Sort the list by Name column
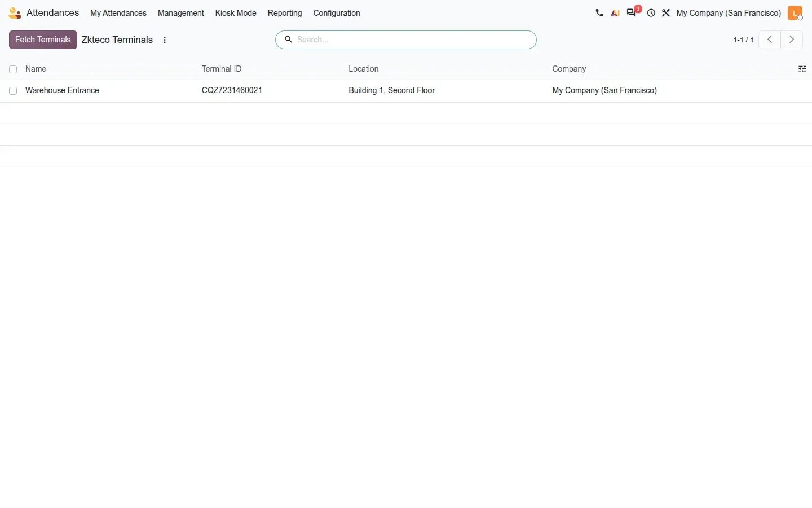 tap(36, 69)
